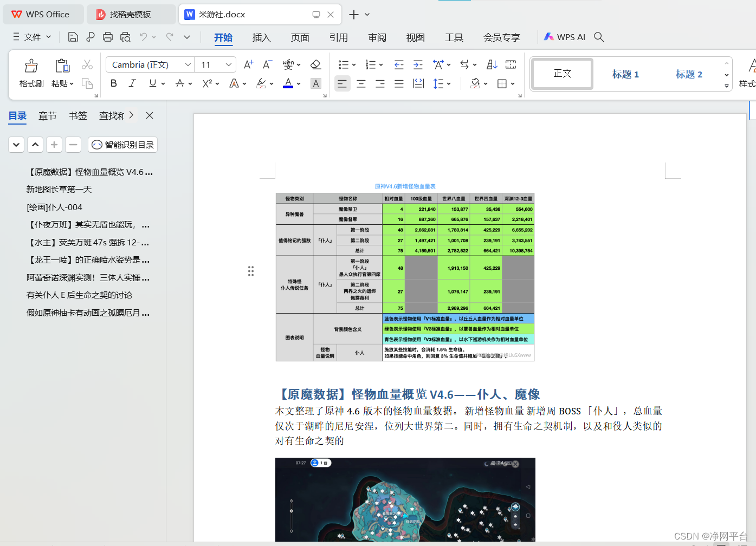Apply the 标题 2 style

point(689,74)
